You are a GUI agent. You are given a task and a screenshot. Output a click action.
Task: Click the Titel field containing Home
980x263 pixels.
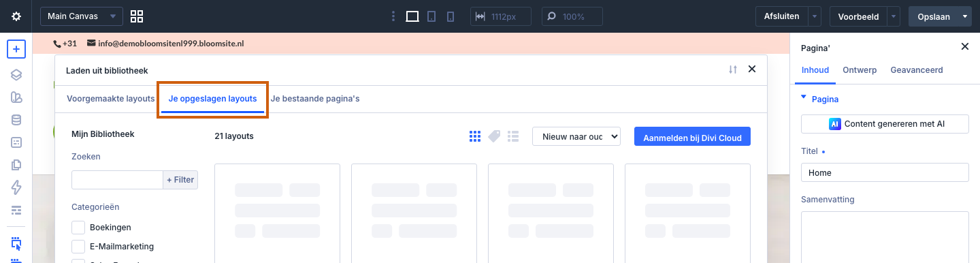(x=885, y=172)
